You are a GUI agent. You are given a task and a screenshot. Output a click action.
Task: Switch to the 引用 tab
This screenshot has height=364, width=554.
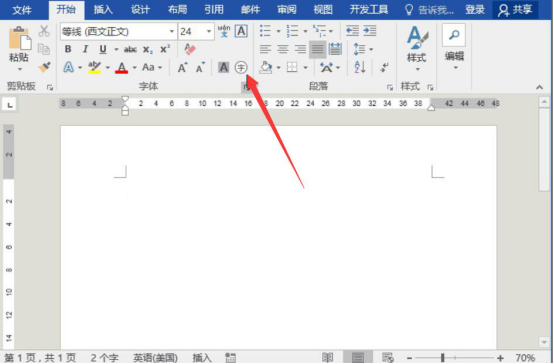214,10
